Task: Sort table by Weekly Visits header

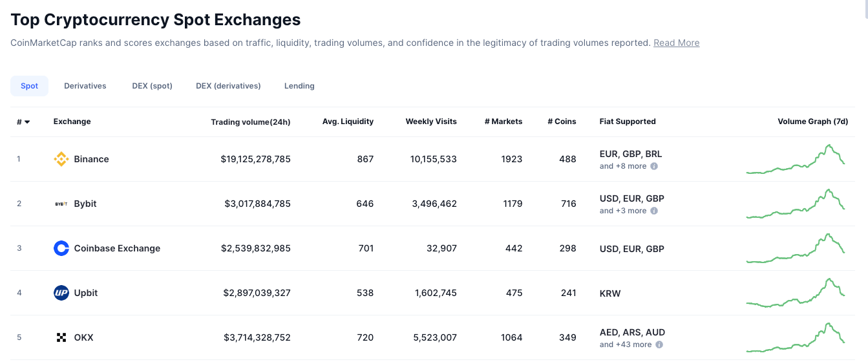Action: click(430, 122)
